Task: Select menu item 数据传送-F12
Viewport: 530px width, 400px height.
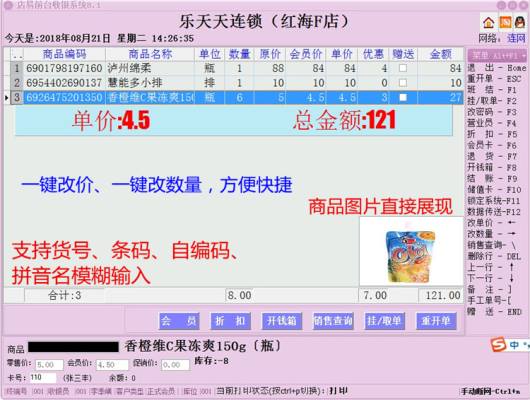Action: [494, 212]
